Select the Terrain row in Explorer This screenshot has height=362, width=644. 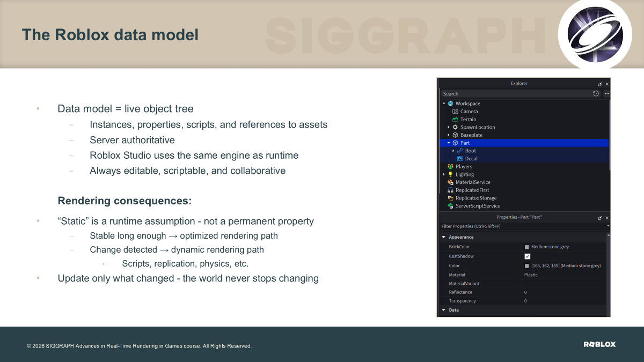pos(524,119)
